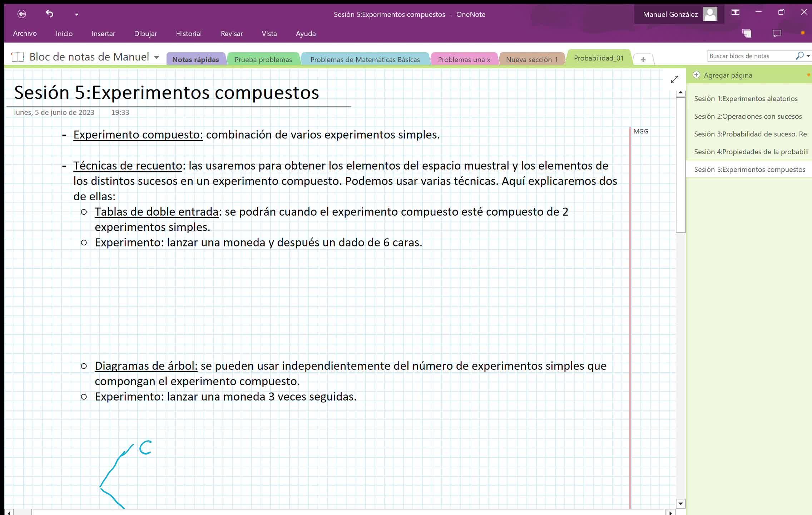Add a new section with plus tab
This screenshot has width=812, height=515.
[643, 59]
